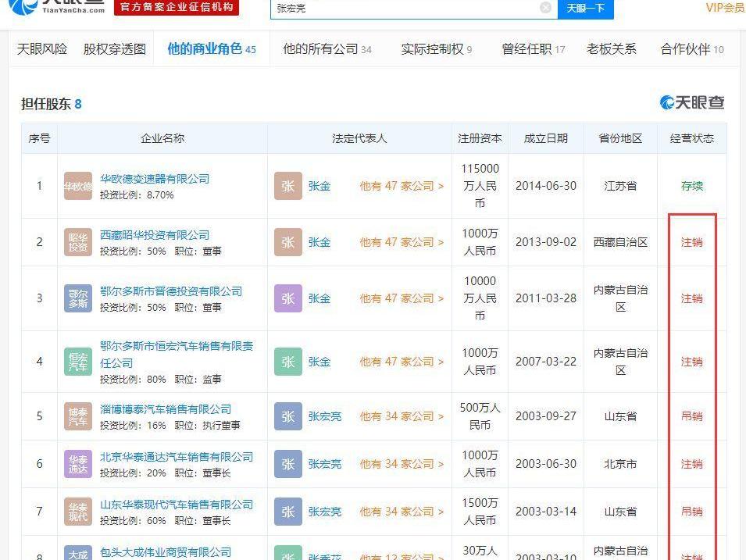This screenshot has height=560, width=746.
Task: Open the 天眼风险 tab
Action: coord(42,49)
